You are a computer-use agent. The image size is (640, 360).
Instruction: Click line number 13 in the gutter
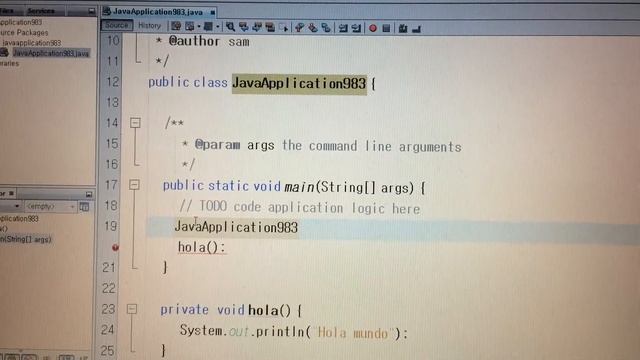[x=112, y=102]
